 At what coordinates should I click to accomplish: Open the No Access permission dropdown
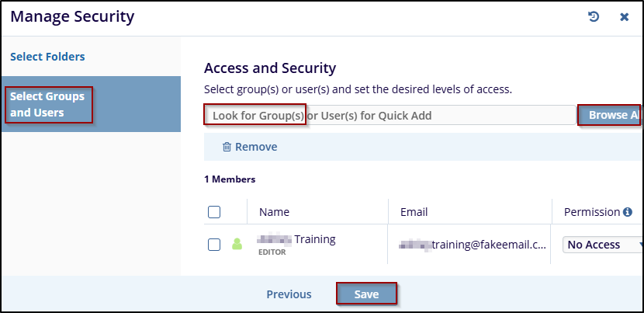pyautogui.click(x=602, y=245)
